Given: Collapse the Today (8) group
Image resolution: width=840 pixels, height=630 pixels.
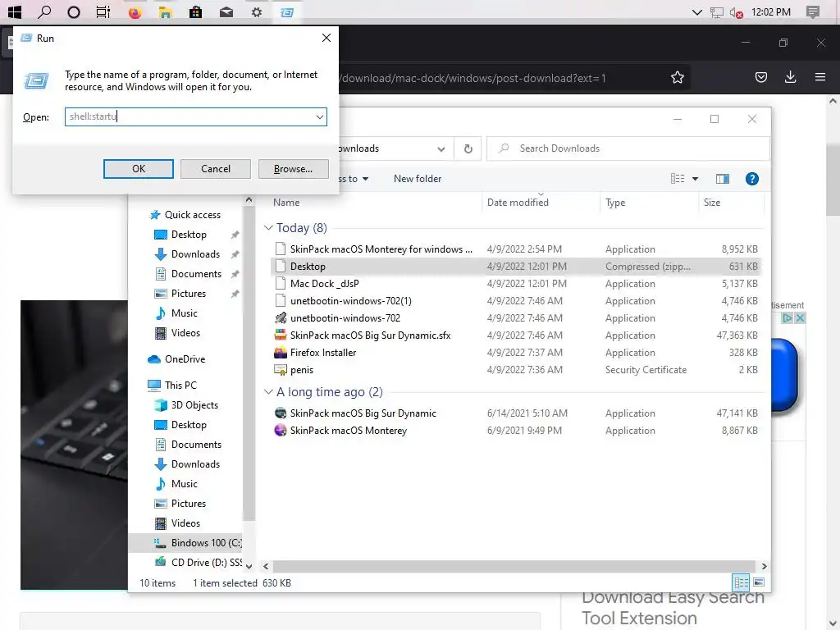Looking at the screenshot, I should tap(268, 228).
